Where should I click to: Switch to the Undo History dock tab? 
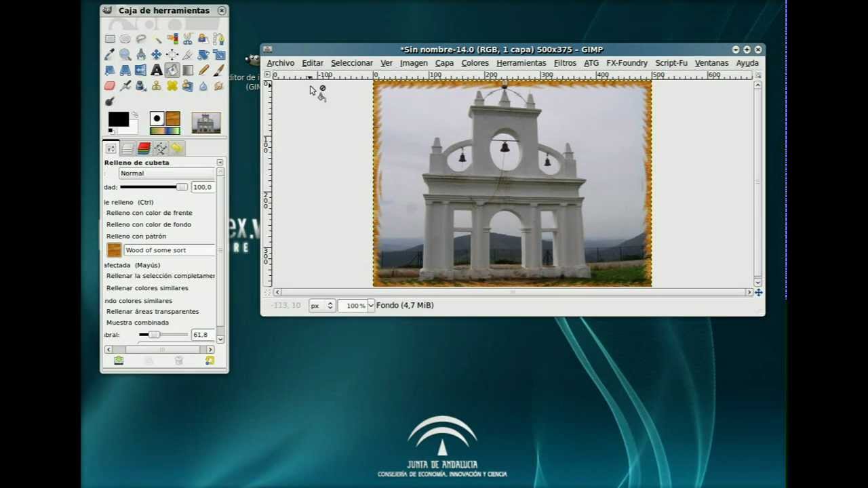(177, 148)
